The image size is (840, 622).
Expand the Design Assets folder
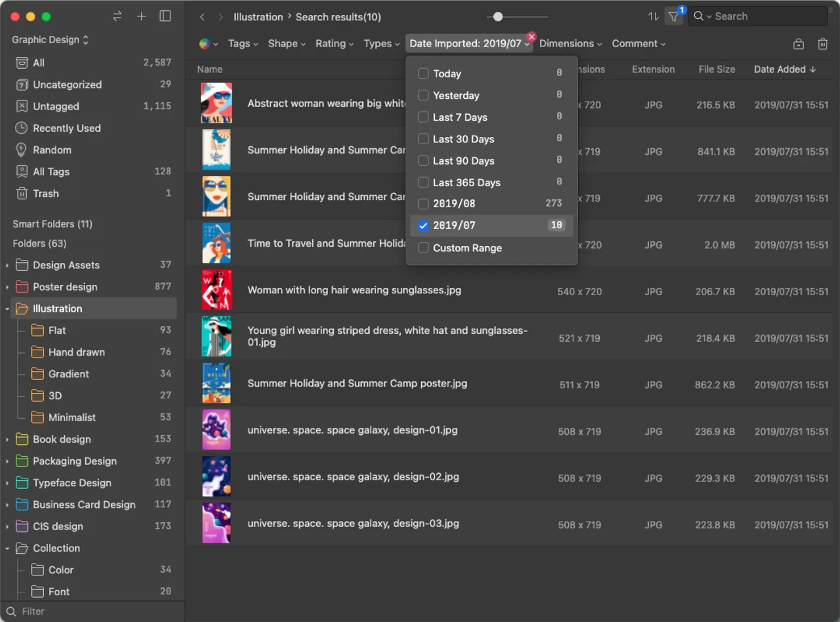click(7, 265)
